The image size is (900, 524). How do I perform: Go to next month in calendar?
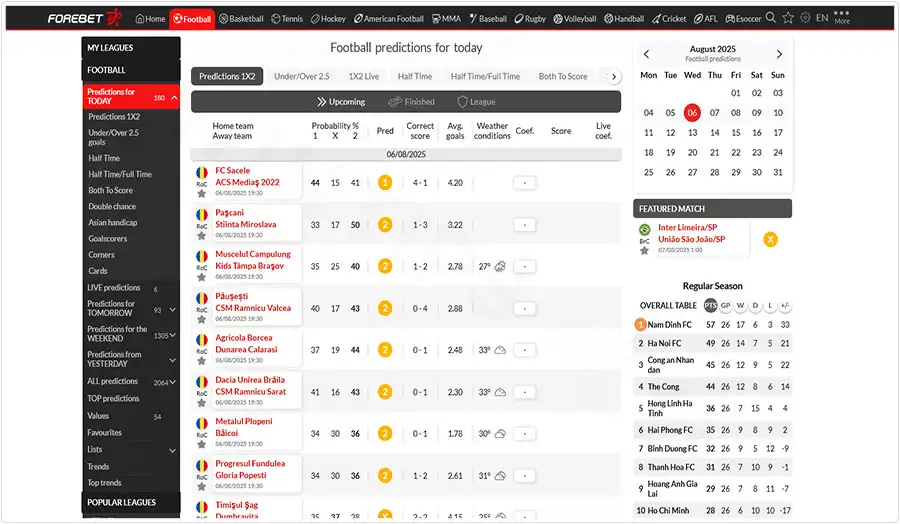tap(779, 54)
